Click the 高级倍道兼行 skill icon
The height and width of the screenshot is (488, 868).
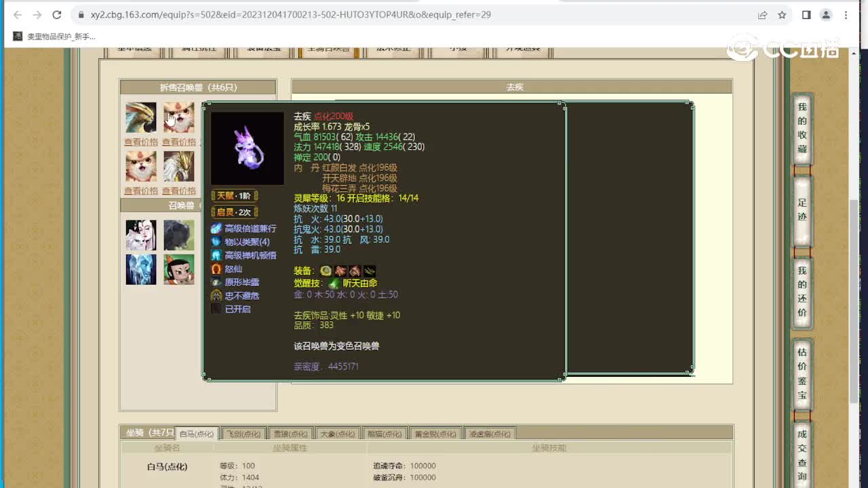tap(216, 229)
